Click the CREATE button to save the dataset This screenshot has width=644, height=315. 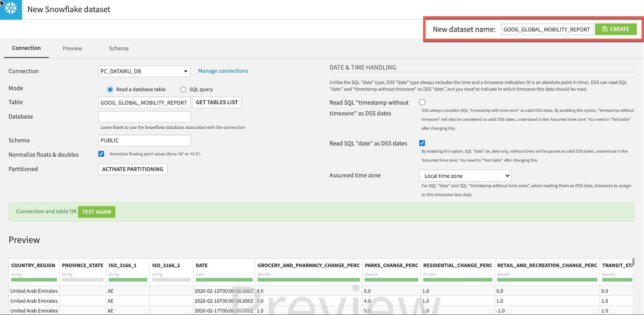coord(615,29)
